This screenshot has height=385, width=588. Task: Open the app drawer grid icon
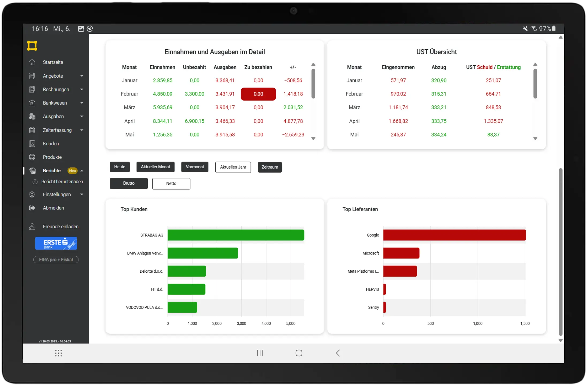pos(58,353)
